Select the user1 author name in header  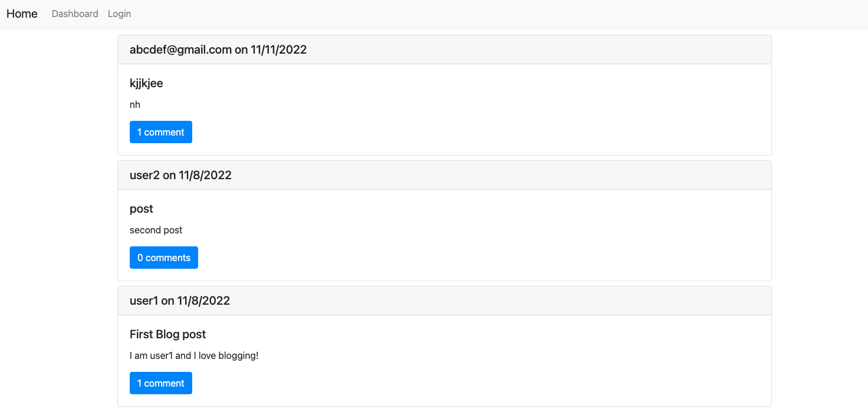pyautogui.click(x=144, y=301)
